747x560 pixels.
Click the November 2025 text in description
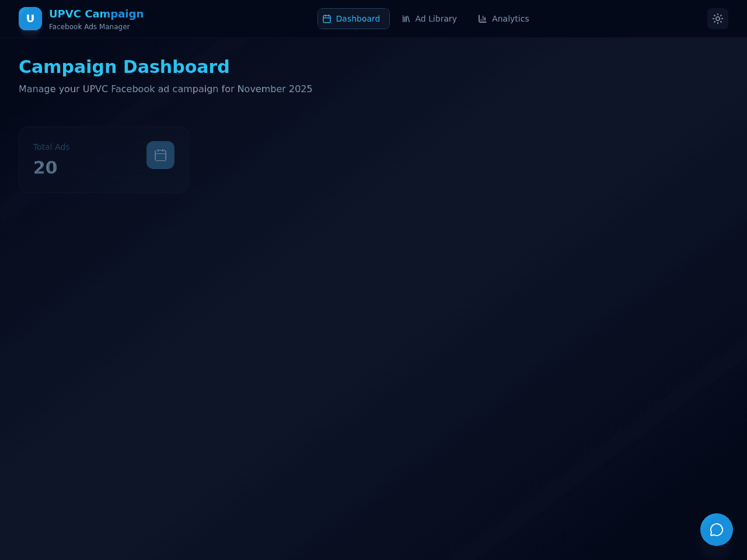pos(275,89)
